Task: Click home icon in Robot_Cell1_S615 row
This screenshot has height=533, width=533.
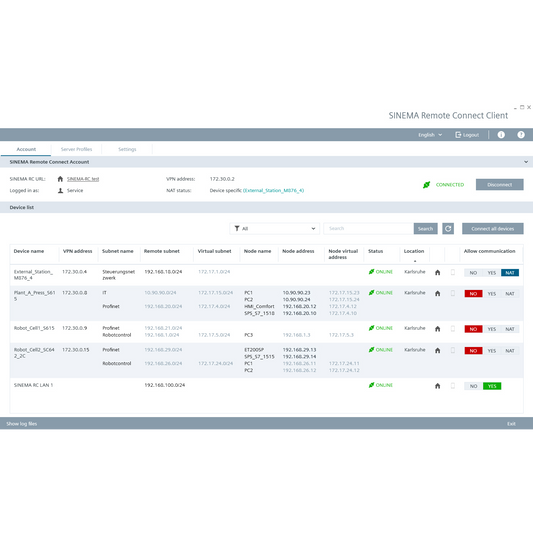Action: click(437, 329)
